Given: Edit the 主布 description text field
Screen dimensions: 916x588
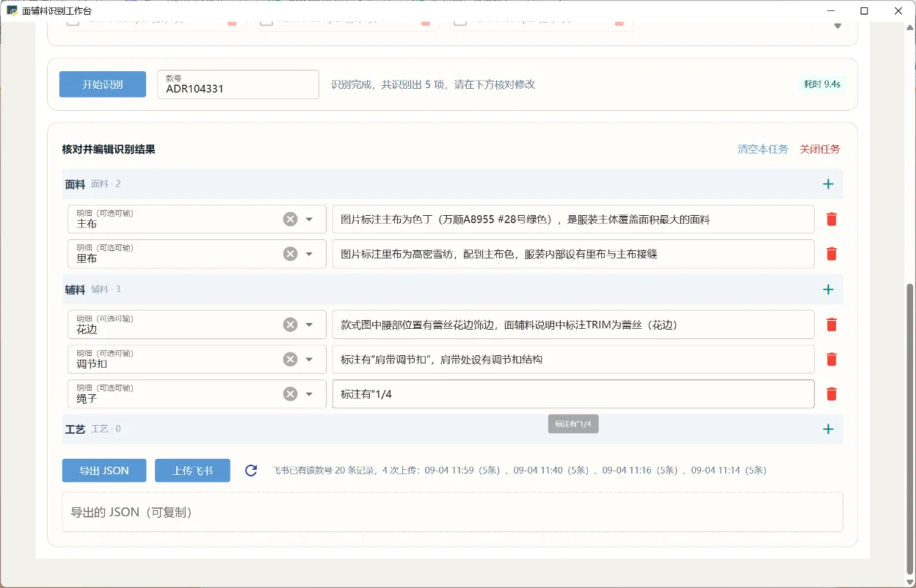Looking at the screenshot, I should (x=573, y=219).
